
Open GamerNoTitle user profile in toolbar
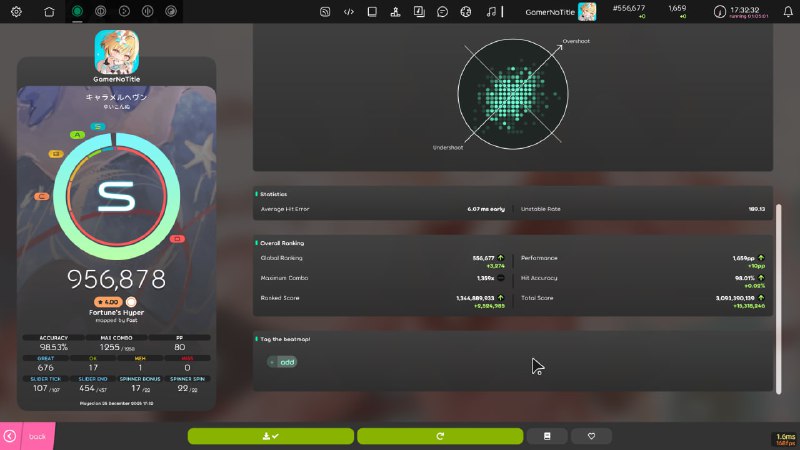tap(560, 12)
